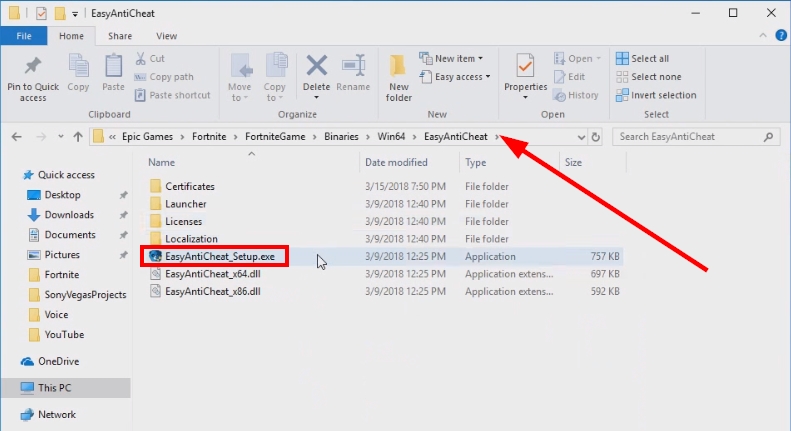Open the File menu tab

tap(24, 36)
